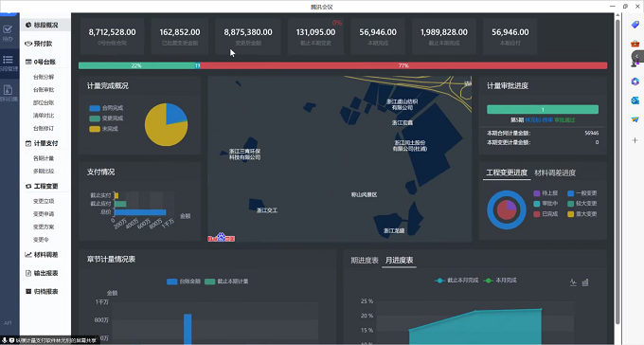This screenshot has width=644, height=345.
Task: Open 台账分解 in the sidebar
Action: pos(44,77)
